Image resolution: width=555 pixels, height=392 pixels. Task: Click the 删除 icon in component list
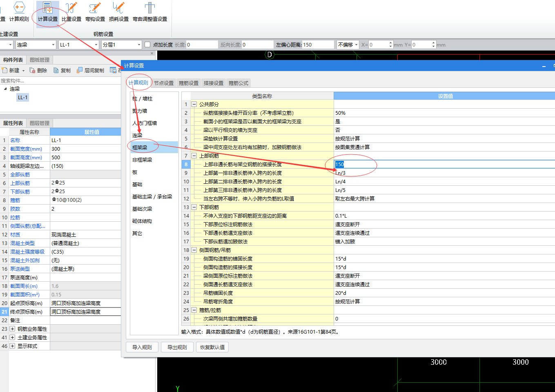(38, 70)
